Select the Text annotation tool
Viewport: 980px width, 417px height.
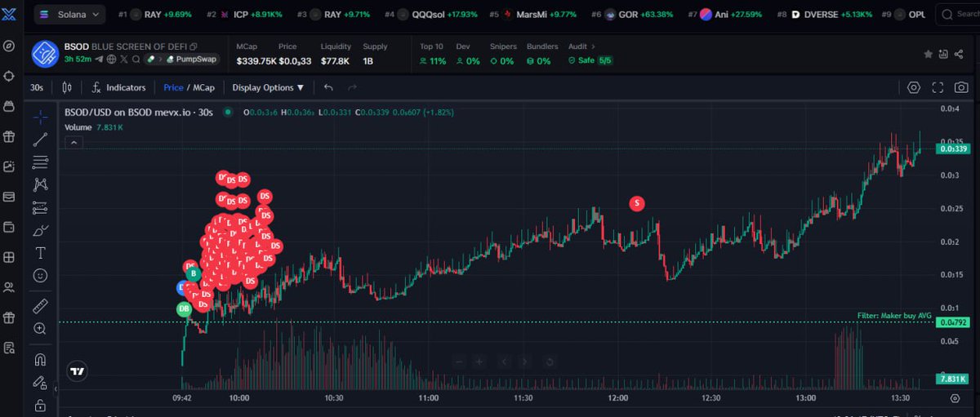pos(40,253)
